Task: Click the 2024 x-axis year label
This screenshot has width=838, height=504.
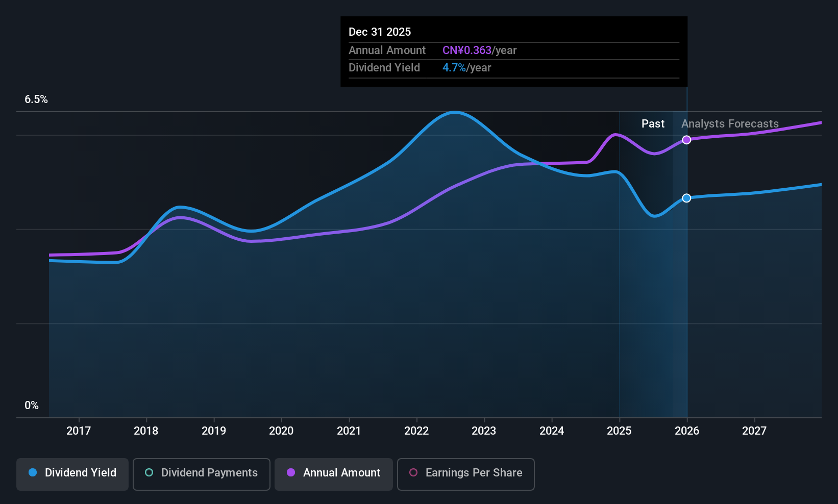Action: coord(552,431)
